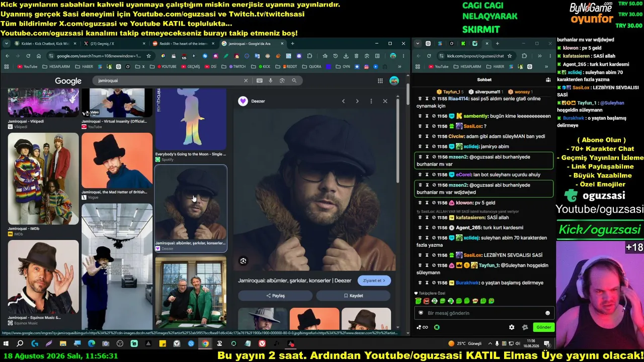Open the HABER bookmark folder in main window
This screenshot has height=362, width=644.
84,66
